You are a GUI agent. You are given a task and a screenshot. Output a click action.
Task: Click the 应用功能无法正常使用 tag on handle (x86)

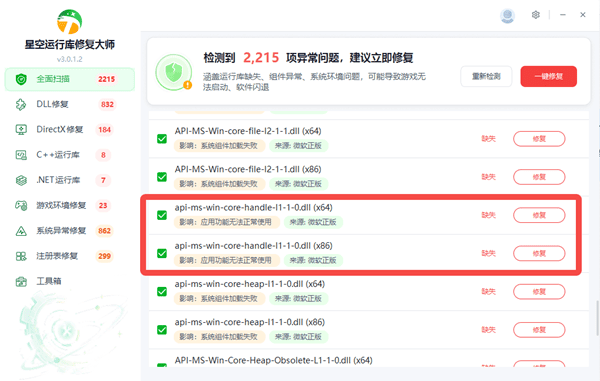click(x=227, y=261)
